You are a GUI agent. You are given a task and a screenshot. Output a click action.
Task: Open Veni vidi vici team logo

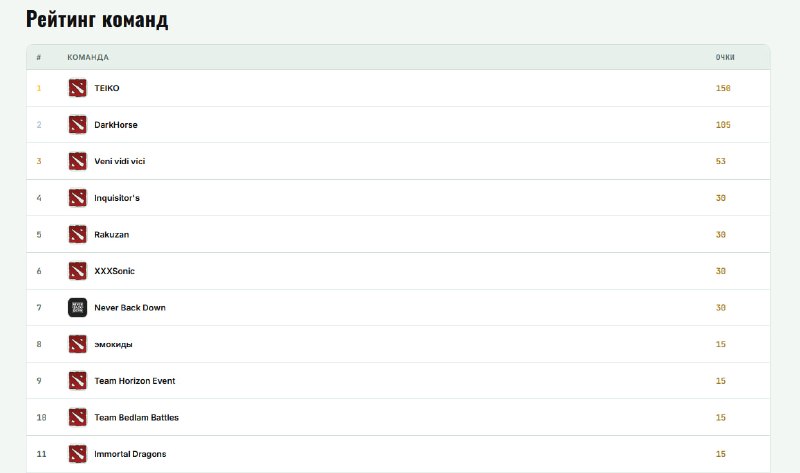coord(78,161)
